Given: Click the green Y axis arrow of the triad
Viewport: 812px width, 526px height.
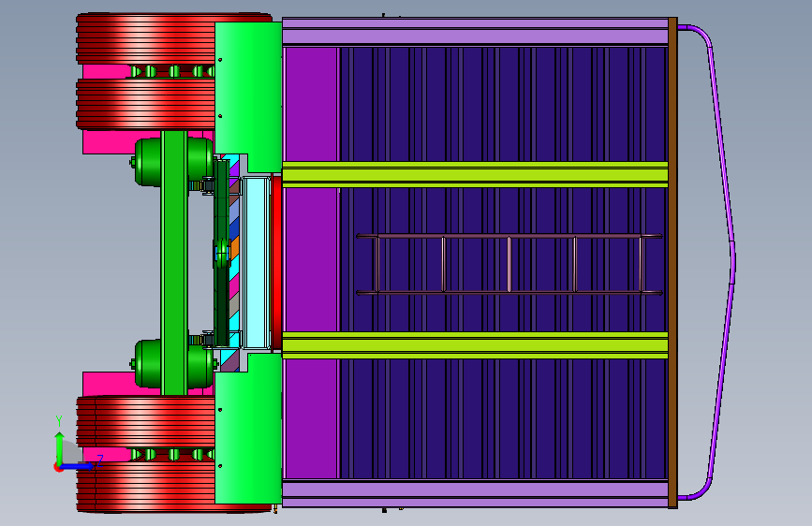Looking at the screenshot, I should tap(59, 446).
